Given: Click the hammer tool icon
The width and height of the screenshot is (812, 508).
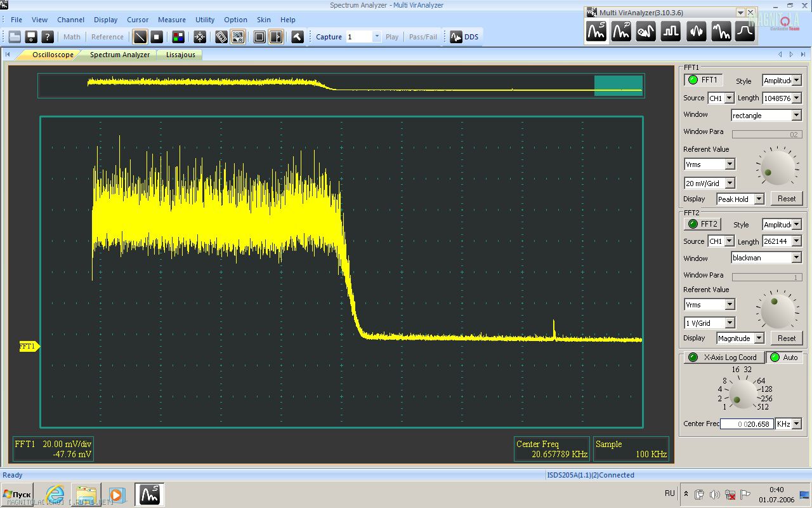Looking at the screenshot, I should (x=297, y=37).
